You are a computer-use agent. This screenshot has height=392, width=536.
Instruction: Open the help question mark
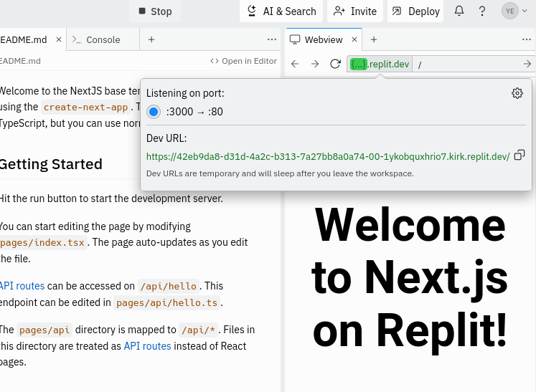(x=482, y=11)
